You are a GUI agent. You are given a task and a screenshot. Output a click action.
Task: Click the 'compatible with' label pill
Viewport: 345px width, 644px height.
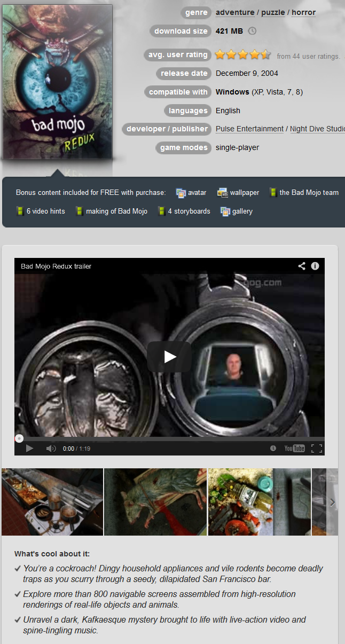tap(178, 92)
